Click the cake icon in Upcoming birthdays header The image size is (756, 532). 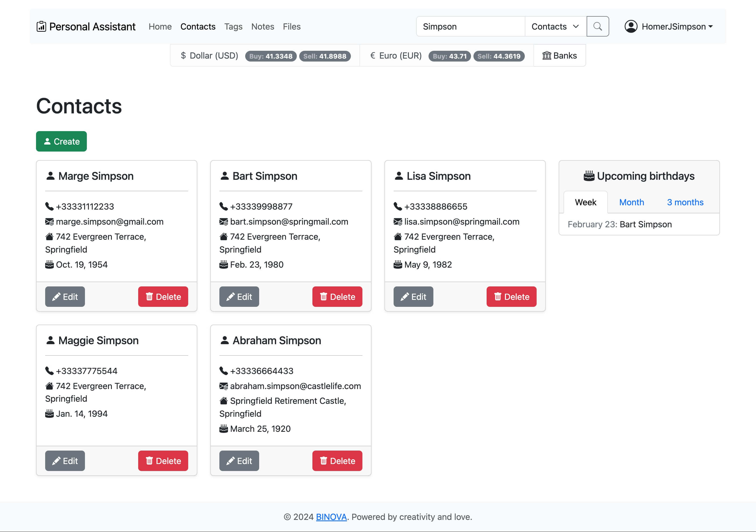point(589,176)
